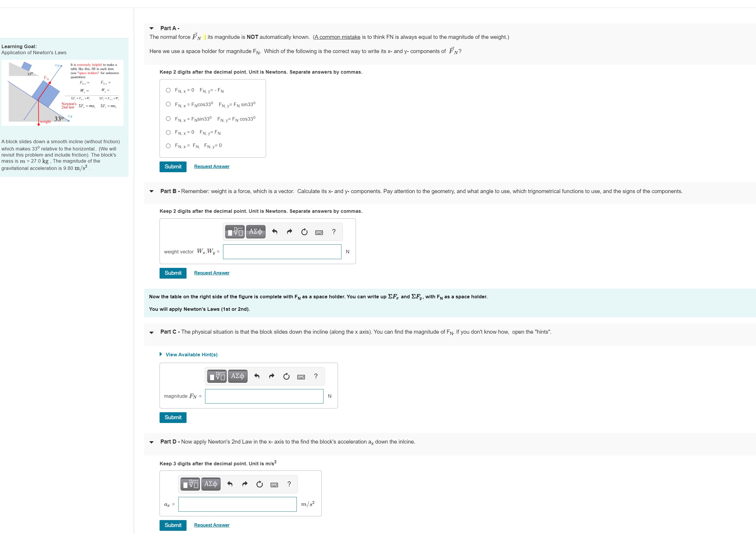
Task: Open math templates button in Part C toolbar
Action: 217,376
